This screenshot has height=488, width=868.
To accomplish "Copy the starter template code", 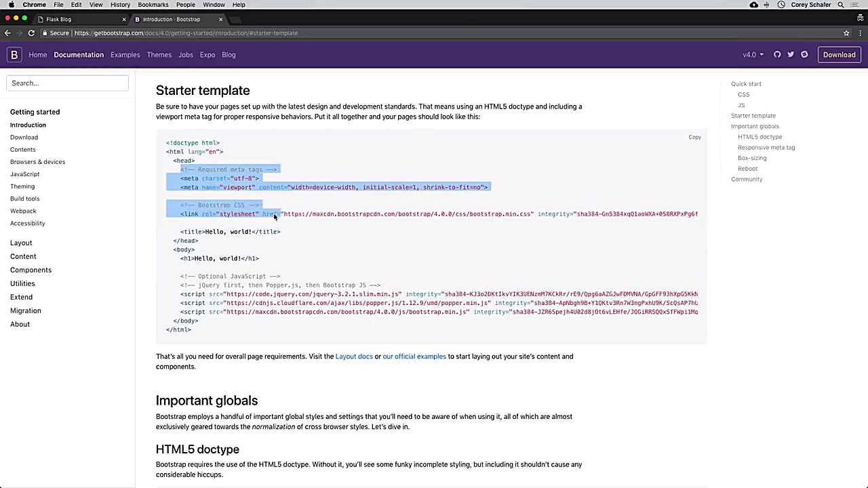I will (x=694, y=138).
